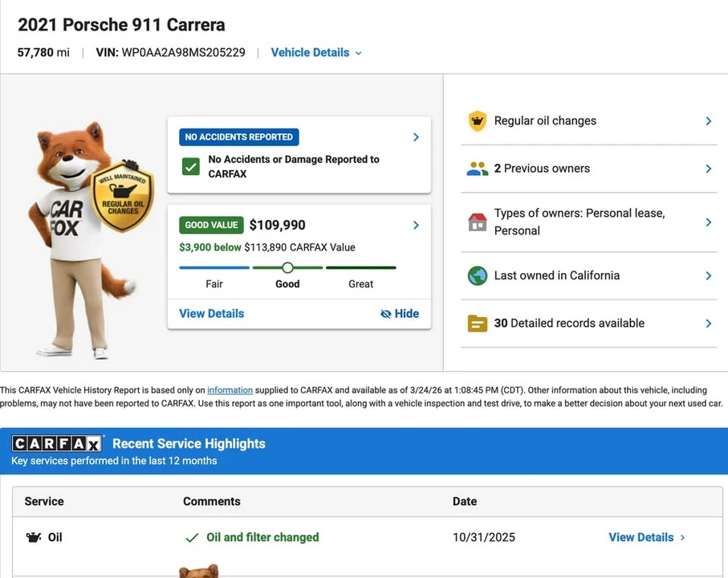The width and height of the screenshot is (728, 578).
Task: Open the 2 Previous owners chevron
Action: point(709,169)
